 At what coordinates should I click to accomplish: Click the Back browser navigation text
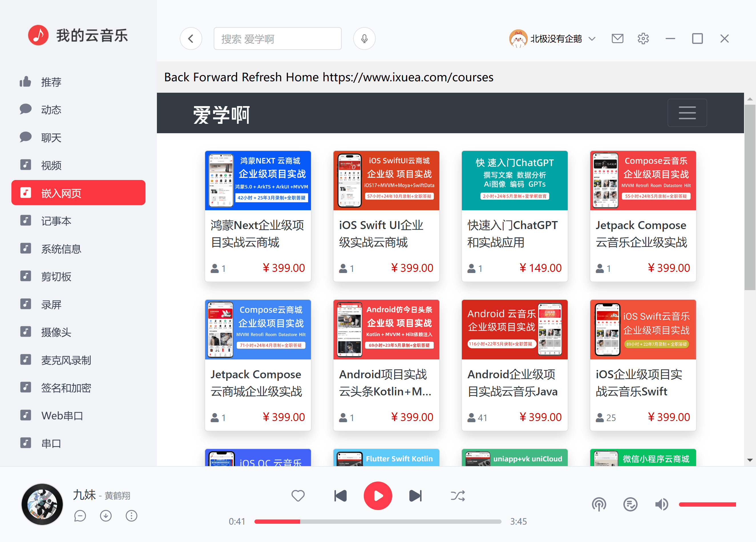(177, 77)
